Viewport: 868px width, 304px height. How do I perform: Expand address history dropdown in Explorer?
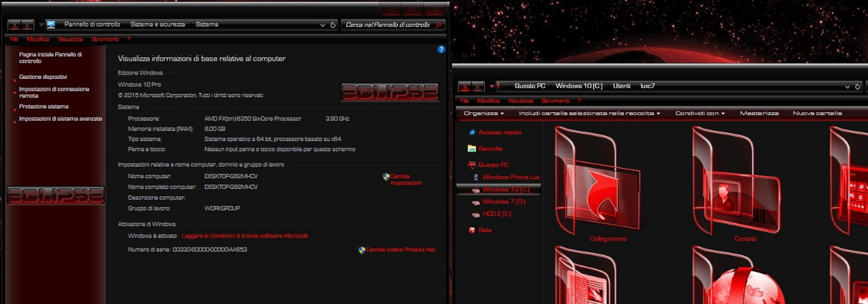[848, 86]
